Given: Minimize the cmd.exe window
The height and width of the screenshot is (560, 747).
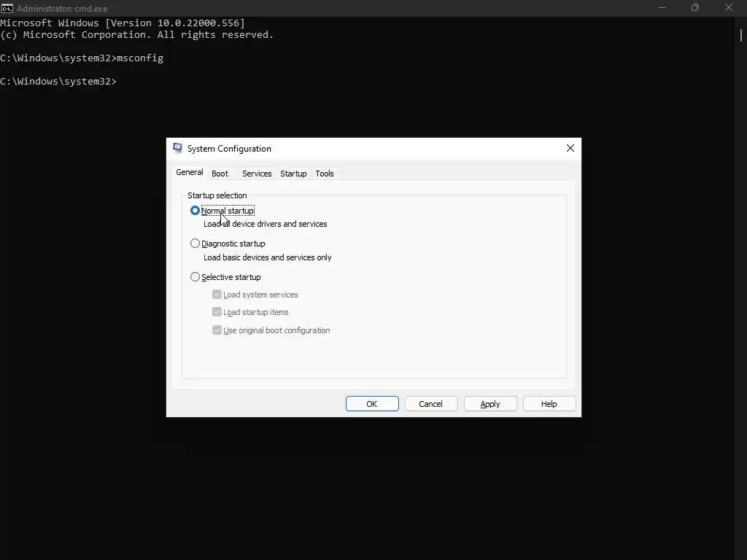Looking at the screenshot, I should pyautogui.click(x=662, y=7).
